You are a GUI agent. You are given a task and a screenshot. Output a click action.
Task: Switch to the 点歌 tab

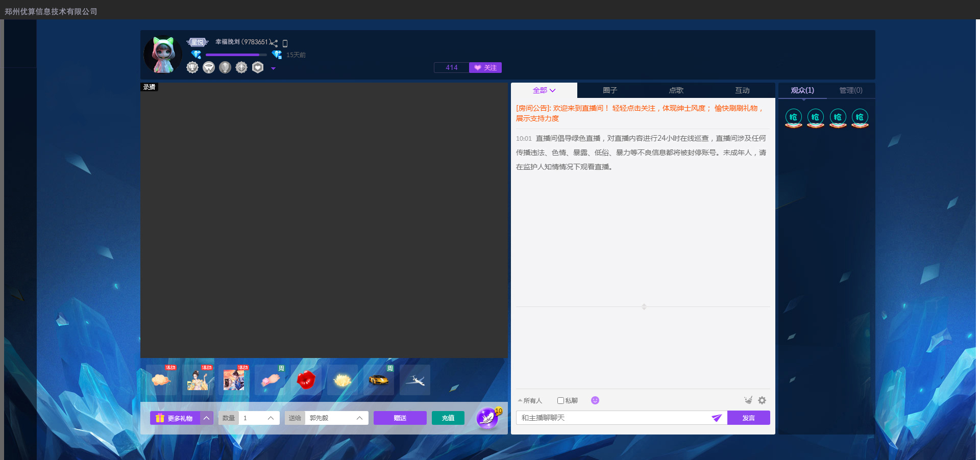(676, 90)
